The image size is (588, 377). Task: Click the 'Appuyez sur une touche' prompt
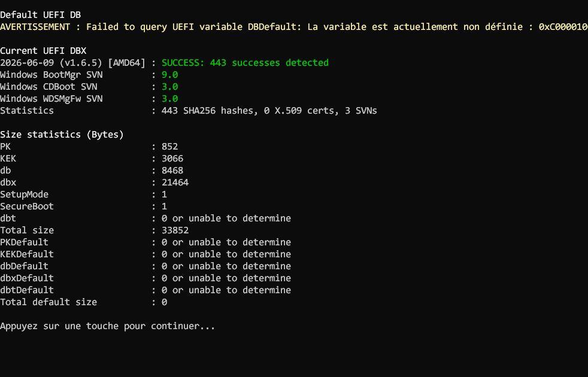pyautogui.click(x=108, y=326)
